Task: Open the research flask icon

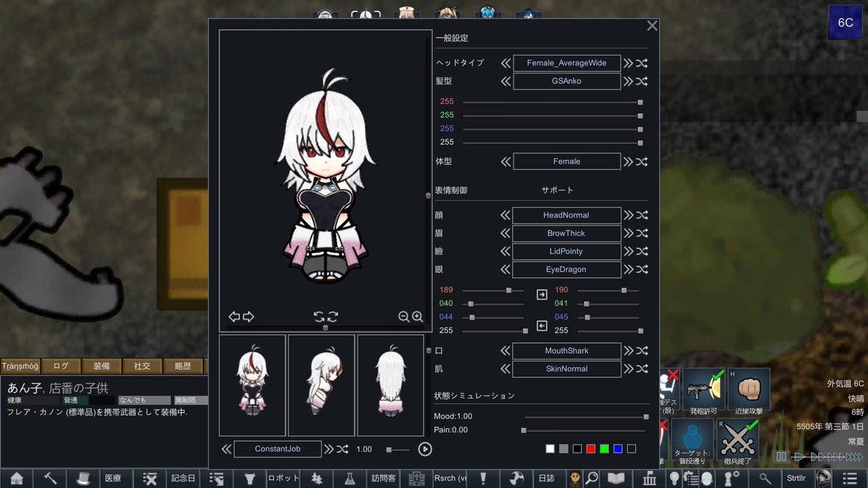Action: 350,478
